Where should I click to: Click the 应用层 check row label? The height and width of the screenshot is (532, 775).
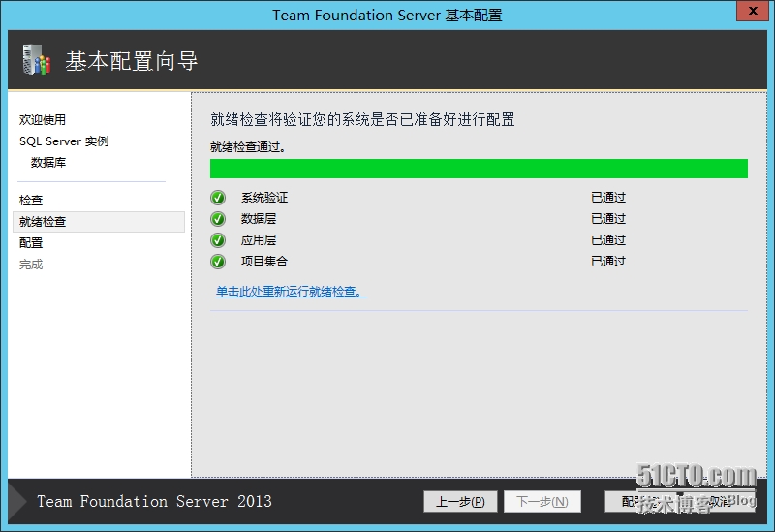pos(259,240)
